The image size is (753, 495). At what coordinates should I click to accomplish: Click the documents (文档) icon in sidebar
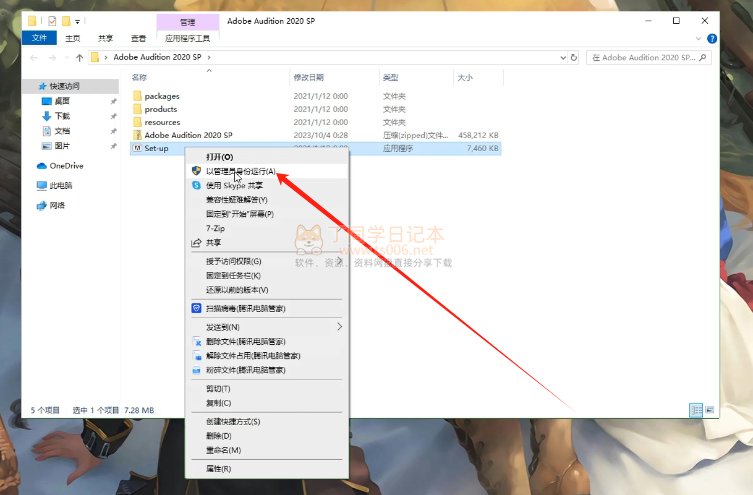point(47,131)
